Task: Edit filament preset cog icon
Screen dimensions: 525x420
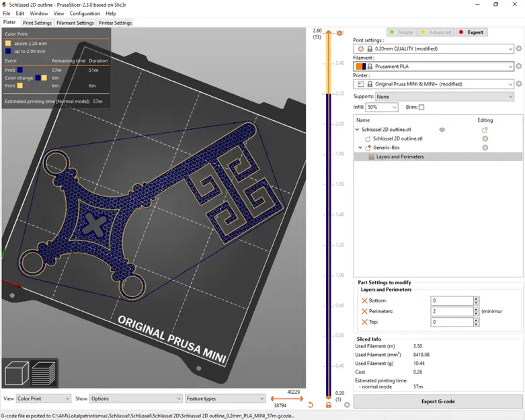Action: 519,67
